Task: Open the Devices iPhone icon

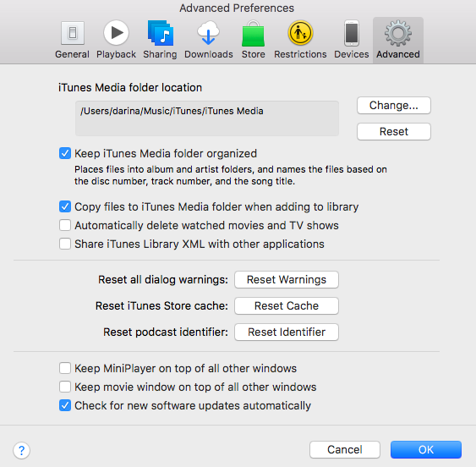Action: pos(352,33)
